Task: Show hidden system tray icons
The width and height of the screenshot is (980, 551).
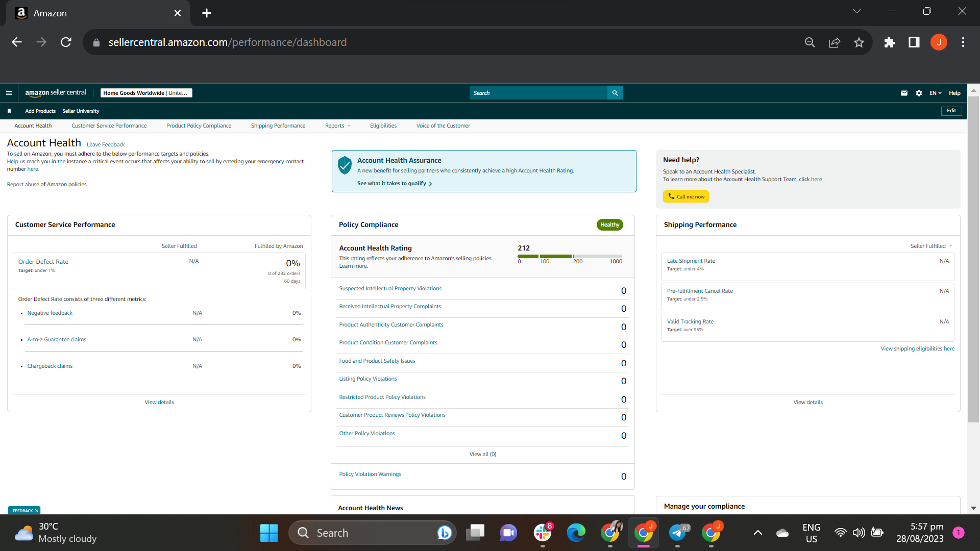Action: point(758,533)
